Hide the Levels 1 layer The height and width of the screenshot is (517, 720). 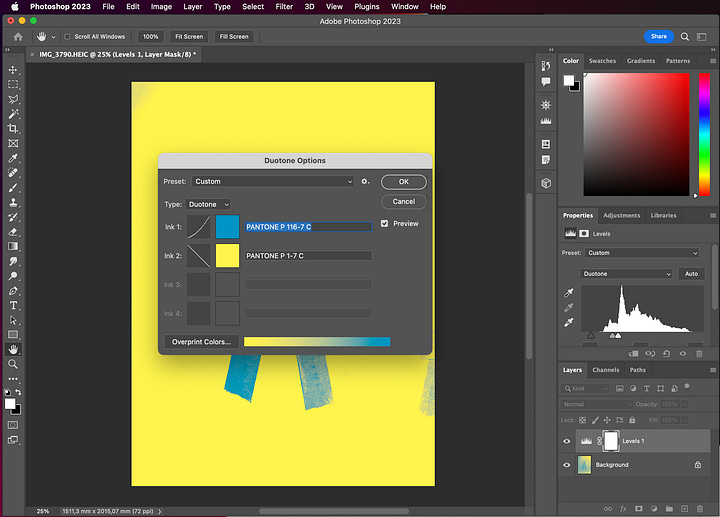coord(567,441)
